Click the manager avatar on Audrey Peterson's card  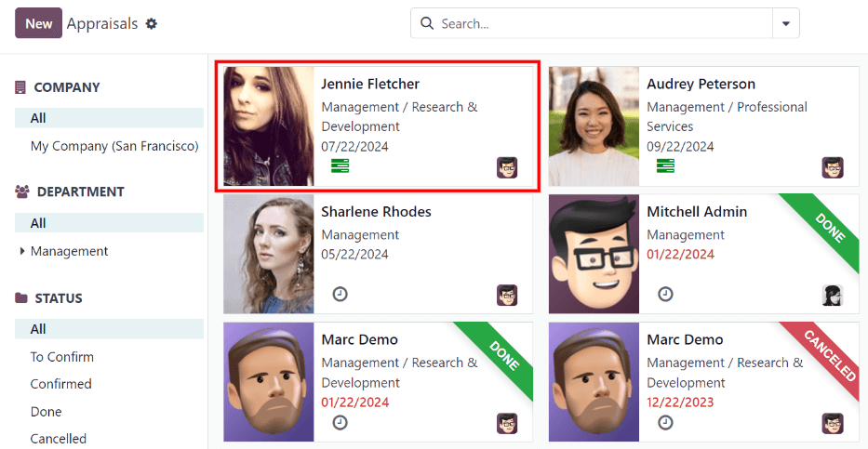tap(833, 167)
